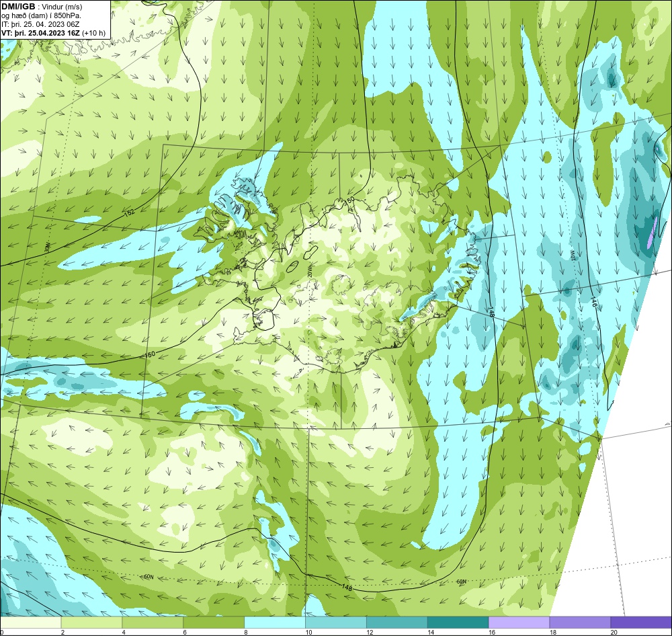Click the legend tick label '16'
Screen dimensions: 672x636
click(492, 632)
